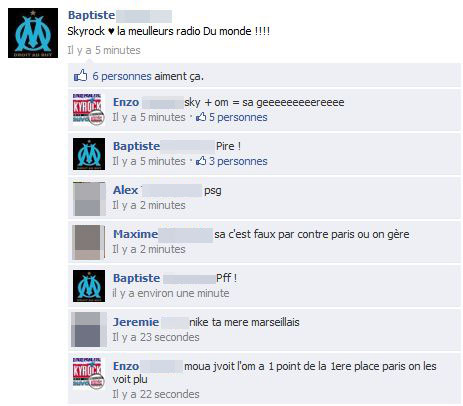
Task: Open Enzo's name link on the first comment
Action: coord(126,102)
